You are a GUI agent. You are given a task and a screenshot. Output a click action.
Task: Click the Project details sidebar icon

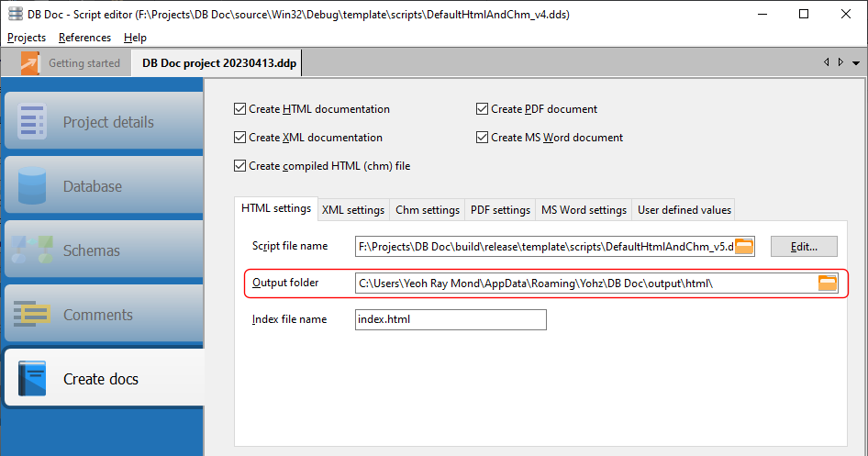[32, 122]
